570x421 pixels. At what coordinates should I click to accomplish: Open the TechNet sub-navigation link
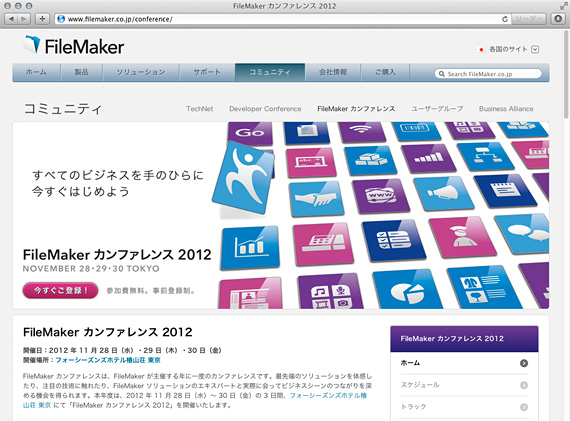[x=200, y=109]
